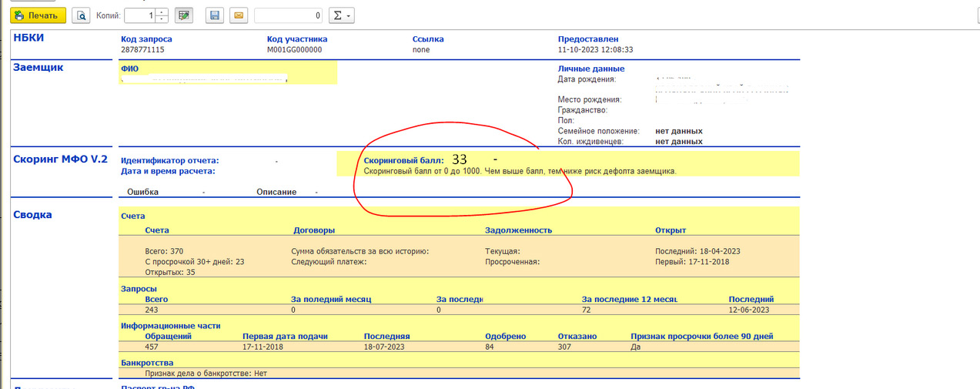Image resolution: width=980 pixels, height=389 pixels.
Task: Click the Просроченная debt cell
Action: [x=513, y=262]
